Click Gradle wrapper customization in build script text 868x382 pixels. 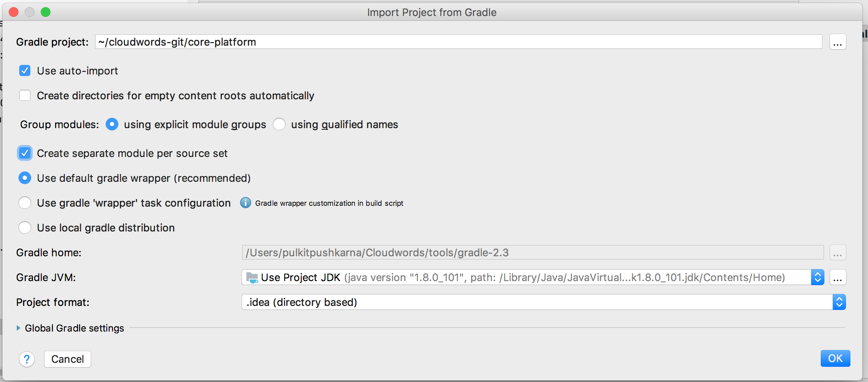tap(329, 203)
